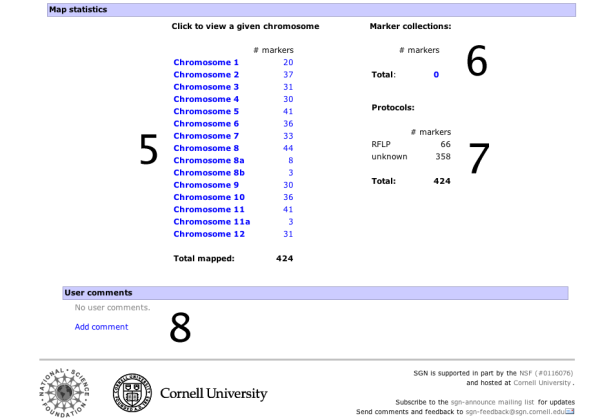Click marker count 44 for Chromosome 8
This screenshot has height=418, width=600.
pos(288,148)
